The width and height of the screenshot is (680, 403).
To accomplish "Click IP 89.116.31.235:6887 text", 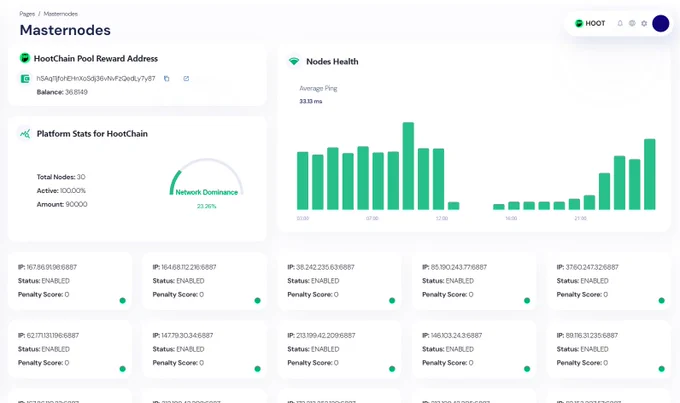I will [x=592, y=335].
